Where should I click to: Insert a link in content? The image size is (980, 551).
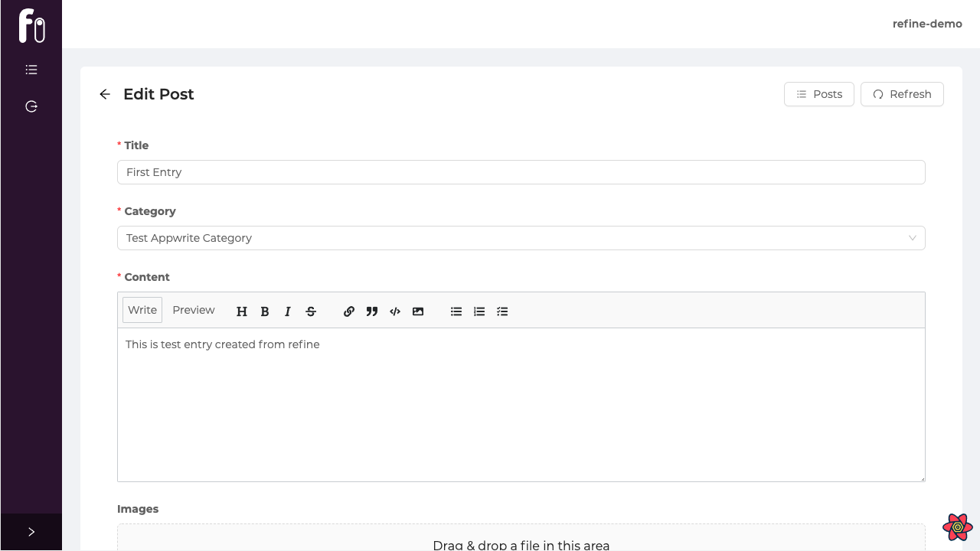(349, 311)
